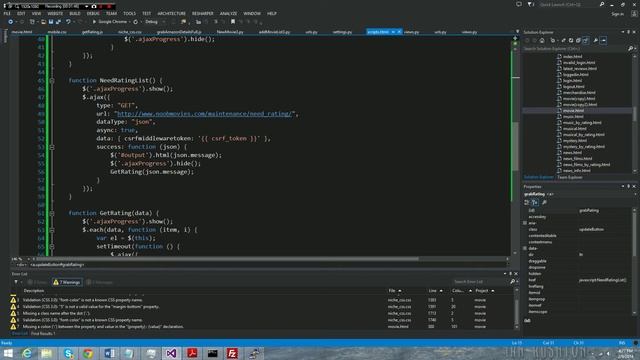
Task: Open the ARCHITECTURE menu
Action: coord(171,13)
